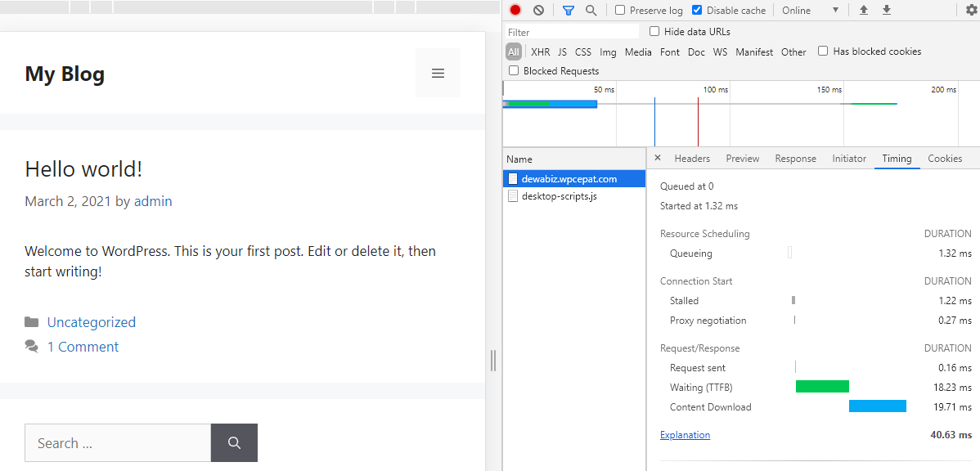Uncheck the Disable cache checkbox
The height and width of the screenshot is (471, 980).
tap(697, 10)
